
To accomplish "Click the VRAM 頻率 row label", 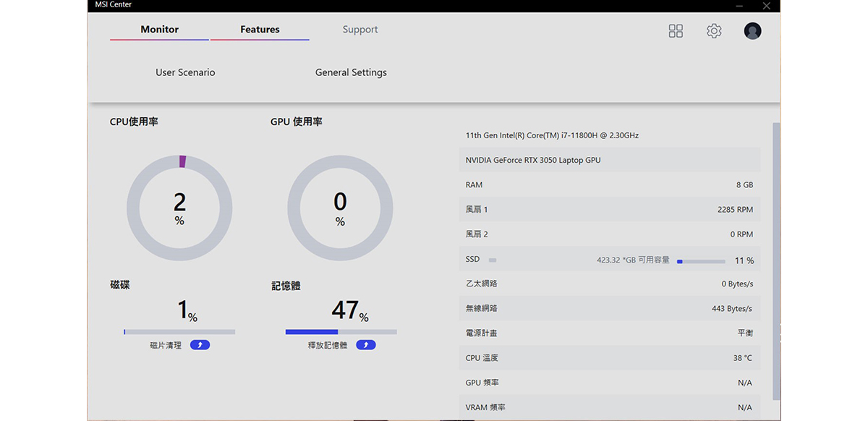I will [x=485, y=407].
